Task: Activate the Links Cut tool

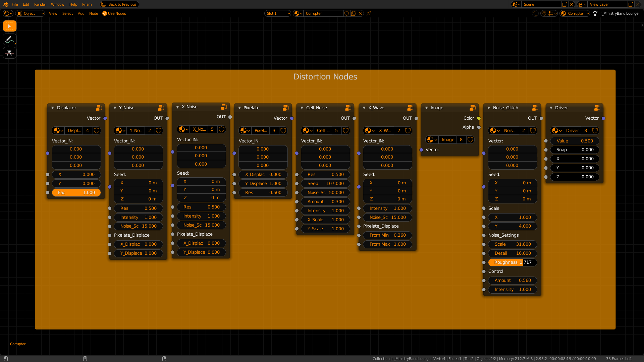Action: tap(10, 53)
